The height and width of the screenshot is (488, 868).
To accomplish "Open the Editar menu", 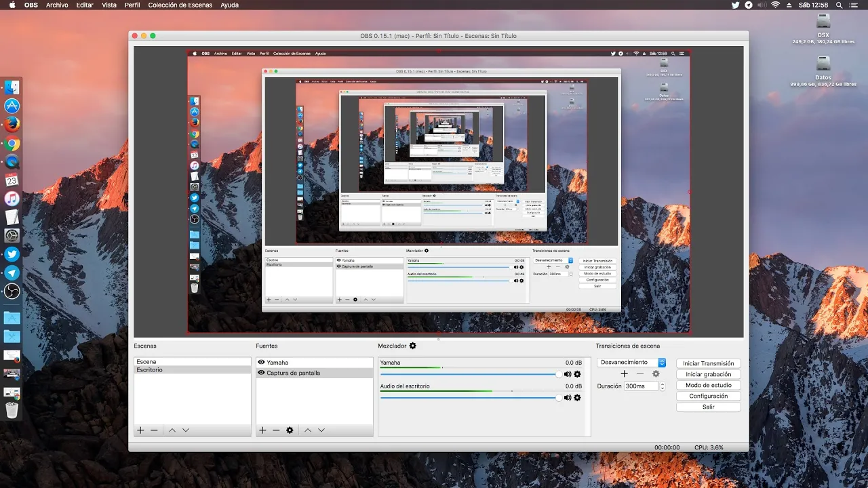I will click(x=85, y=5).
